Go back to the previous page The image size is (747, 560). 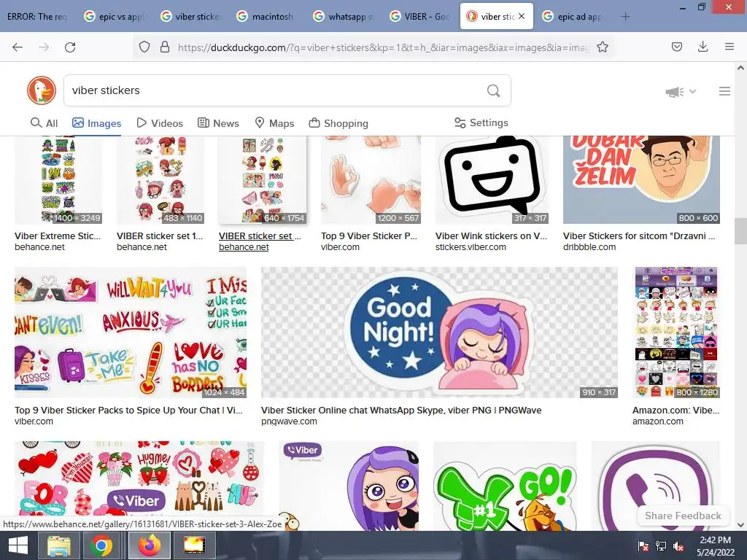[x=18, y=47]
